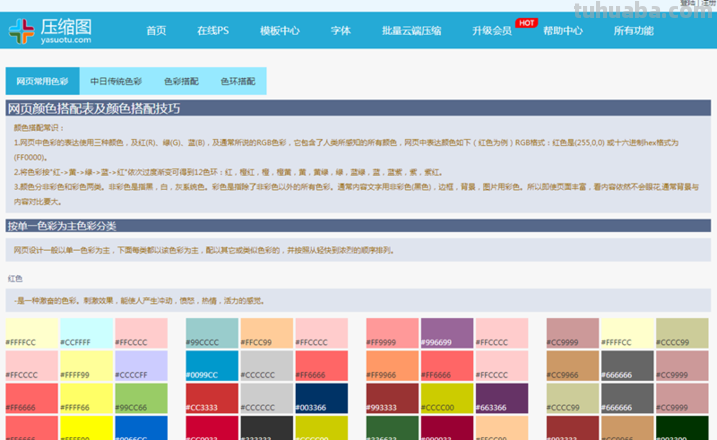Image resolution: width=717 pixels, height=440 pixels.
Task: Choose the #FFFF66 yellow swatch
Action: click(86, 398)
